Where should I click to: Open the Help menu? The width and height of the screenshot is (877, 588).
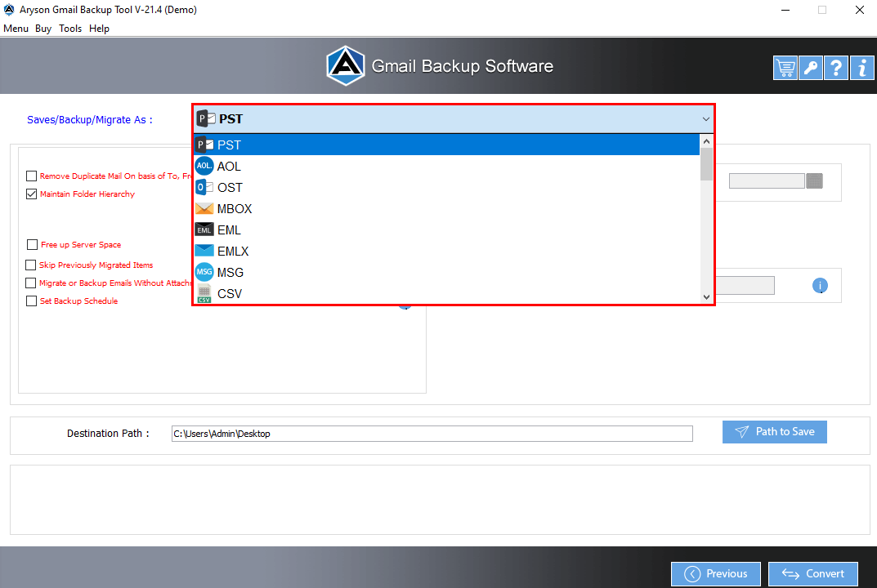[x=99, y=29]
